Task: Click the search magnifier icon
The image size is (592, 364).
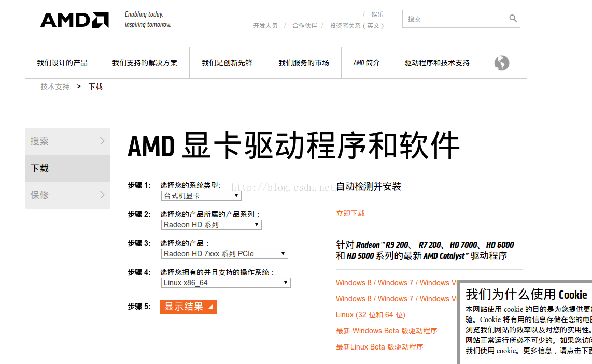Action: pyautogui.click(x=512, y=18)
